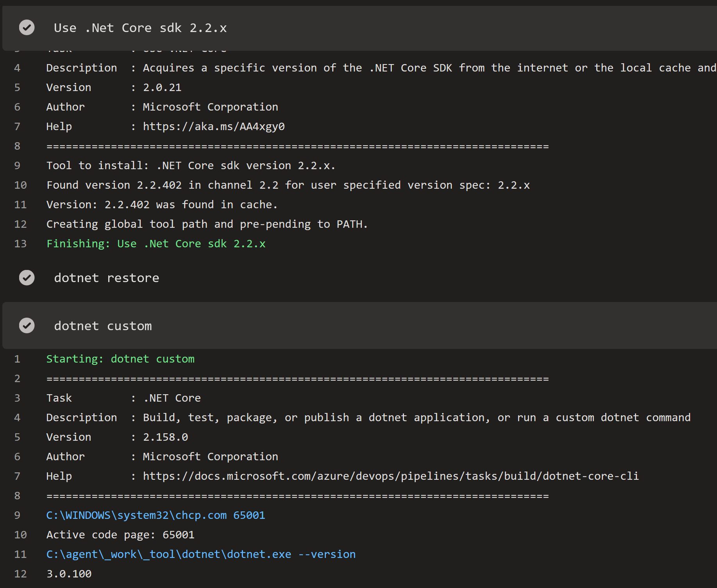This screenshot has width=717, height=588.
Task: Click line number 9 next to chcp command
Action: 17,515
